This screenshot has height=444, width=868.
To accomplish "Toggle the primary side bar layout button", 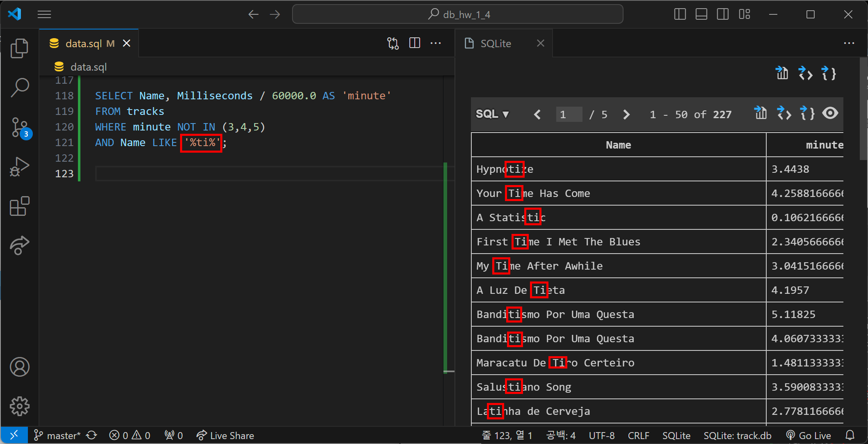I will [x=680, y=14].
